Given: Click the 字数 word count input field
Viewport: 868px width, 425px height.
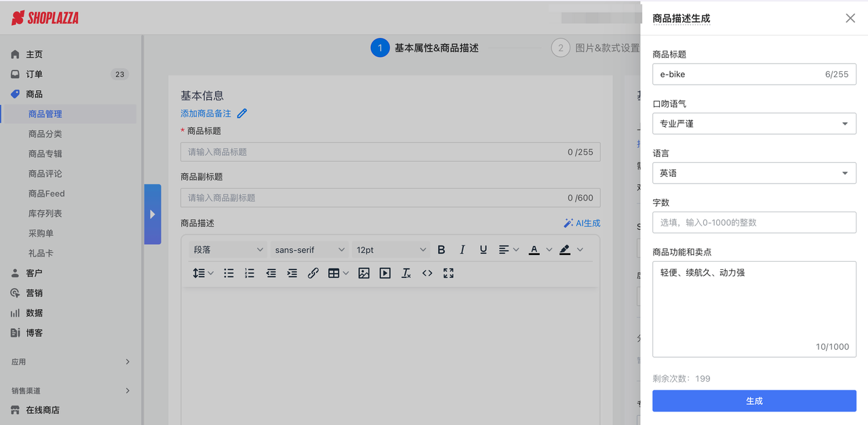Looking at the screenshot, I should point(754,222).
